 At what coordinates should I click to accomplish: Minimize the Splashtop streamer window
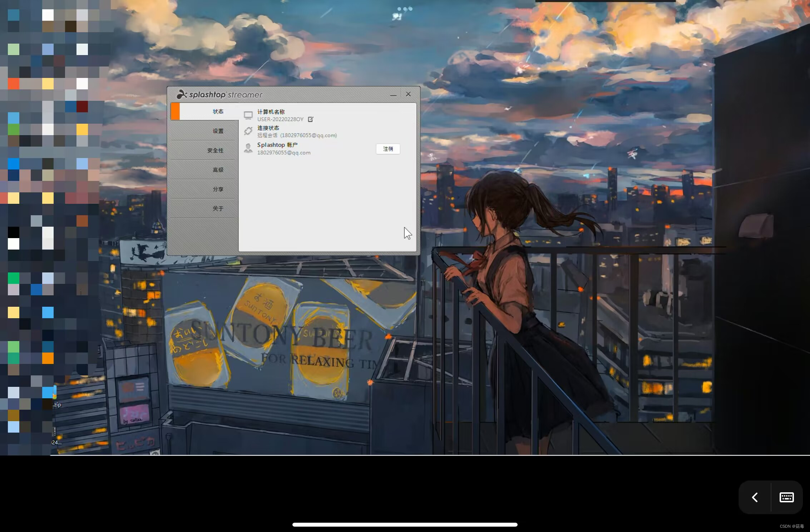pos(393,95)
